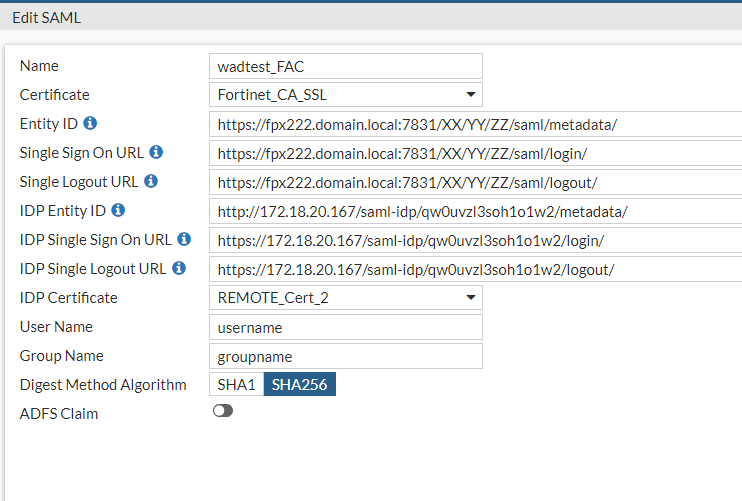Click the User Name input field
Screen dimensions: 742x501
pyautogui.click(x=345, y=327)
